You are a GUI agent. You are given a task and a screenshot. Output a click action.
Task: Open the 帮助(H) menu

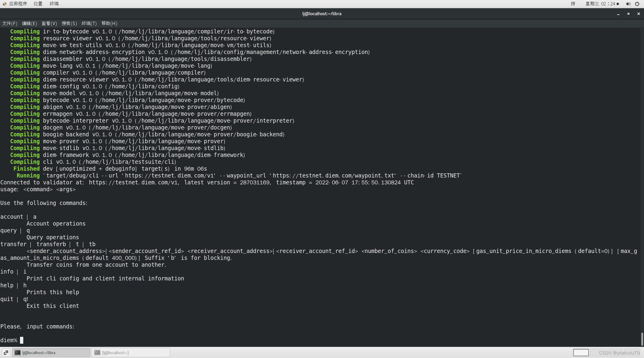point(109,23)
